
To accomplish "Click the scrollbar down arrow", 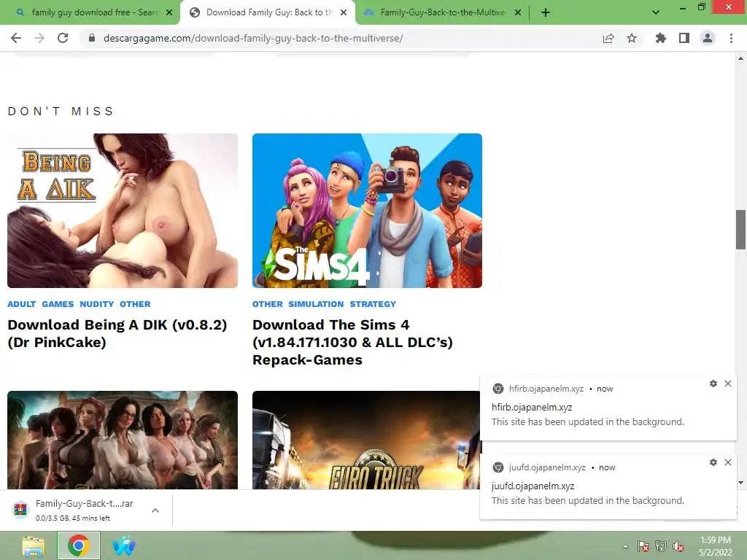I will coord(740,483).
